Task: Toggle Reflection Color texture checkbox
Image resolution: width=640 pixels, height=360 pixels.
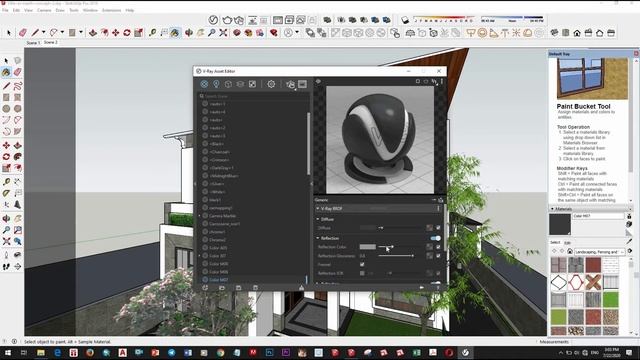Action: 438,247
